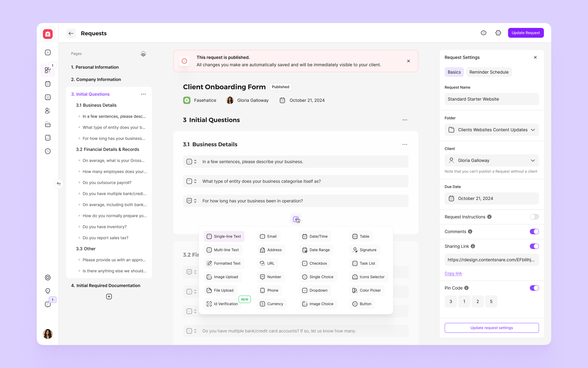Image resolution: width=588 pixels, height=368 pixels.
Task: Open options menu for 3.1 Business Details section
Action: coord(405,145)
